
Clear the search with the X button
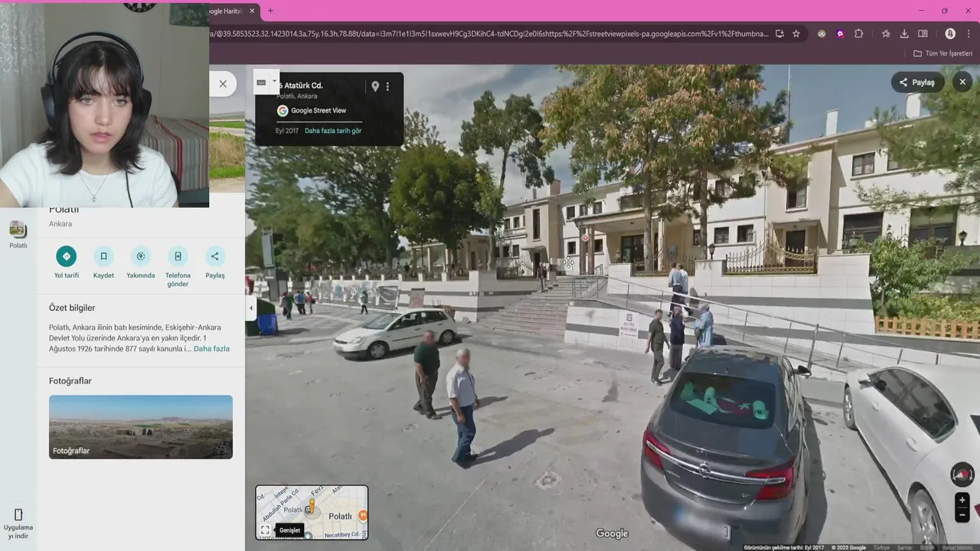223,84
